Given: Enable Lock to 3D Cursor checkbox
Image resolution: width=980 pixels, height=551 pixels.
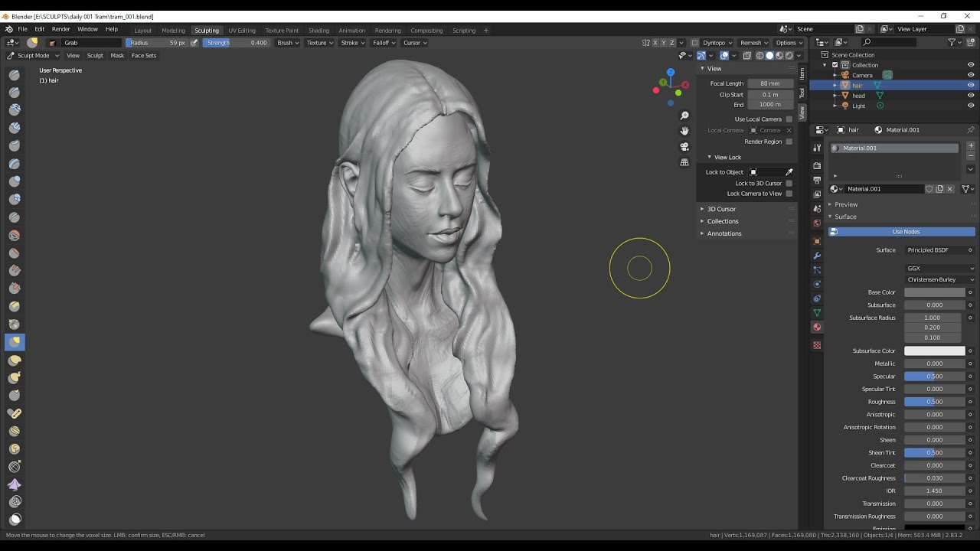Looking at the screenshot, I should 789,184.
